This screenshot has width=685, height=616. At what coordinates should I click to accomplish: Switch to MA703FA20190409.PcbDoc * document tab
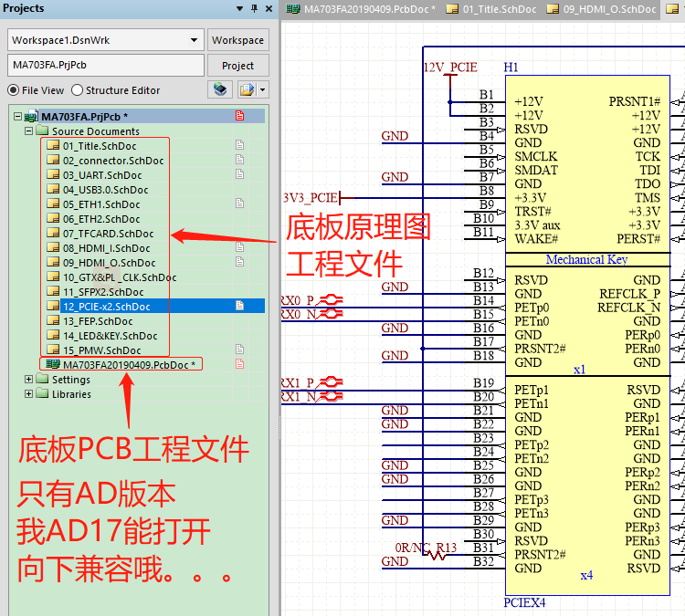[x=361, y=9]
